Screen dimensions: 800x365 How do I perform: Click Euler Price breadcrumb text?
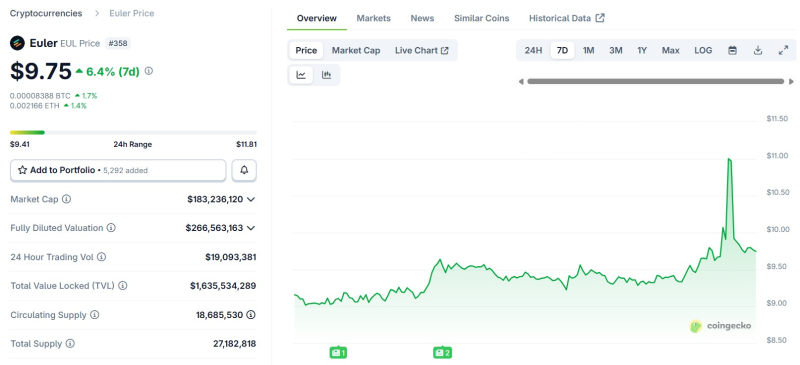pos(132,13)
